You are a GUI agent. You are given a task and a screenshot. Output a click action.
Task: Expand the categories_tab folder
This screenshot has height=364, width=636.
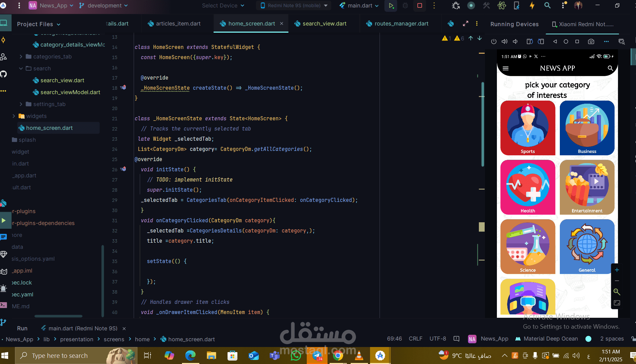point(21,56)
